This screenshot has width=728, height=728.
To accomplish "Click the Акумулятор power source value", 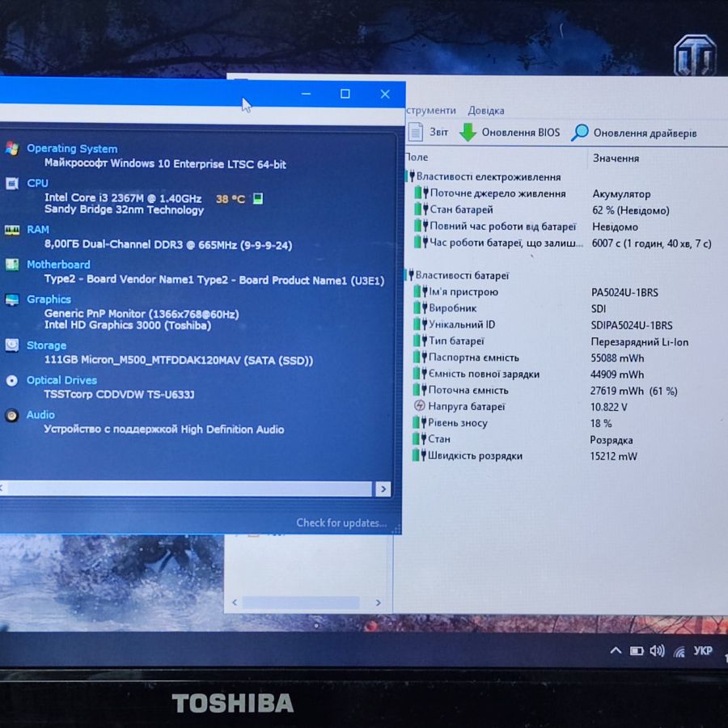I will pyautogui.click(x=621, y=193).
